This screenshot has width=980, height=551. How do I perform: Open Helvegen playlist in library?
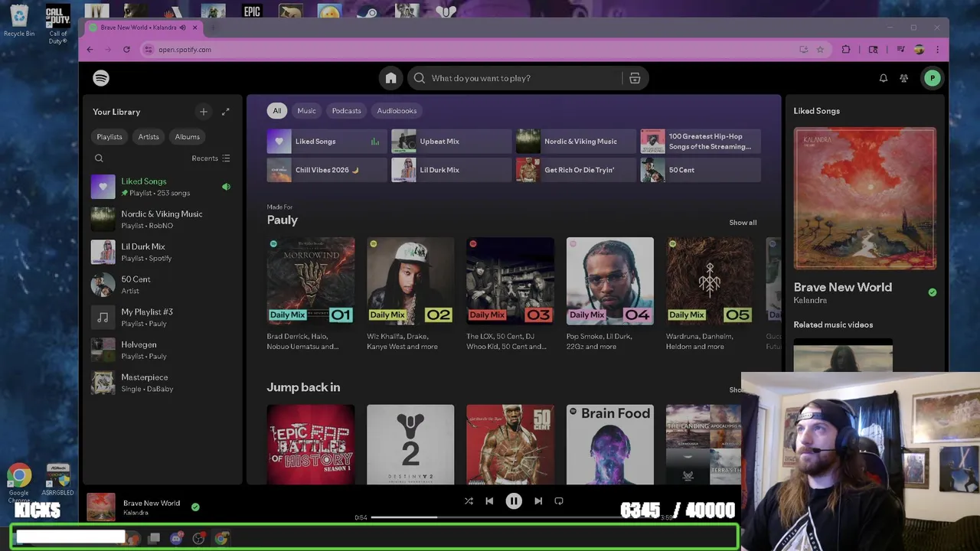162,350
